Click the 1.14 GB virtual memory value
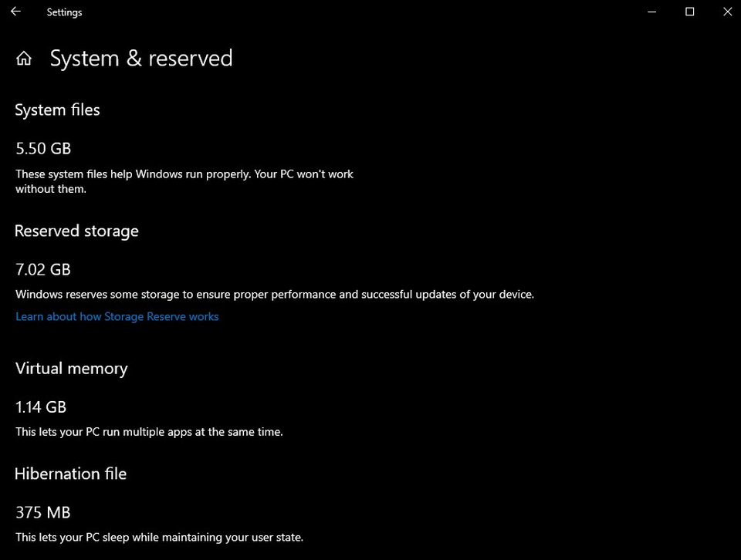Image resolution: width=741 pixels, height=560 pixels. [x=40, y=407]
